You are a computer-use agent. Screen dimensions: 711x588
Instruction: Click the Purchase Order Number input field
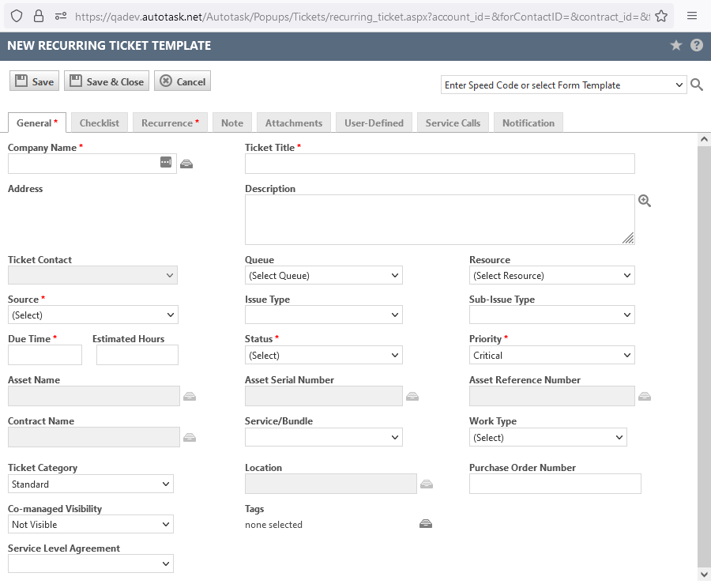point(555,484)
